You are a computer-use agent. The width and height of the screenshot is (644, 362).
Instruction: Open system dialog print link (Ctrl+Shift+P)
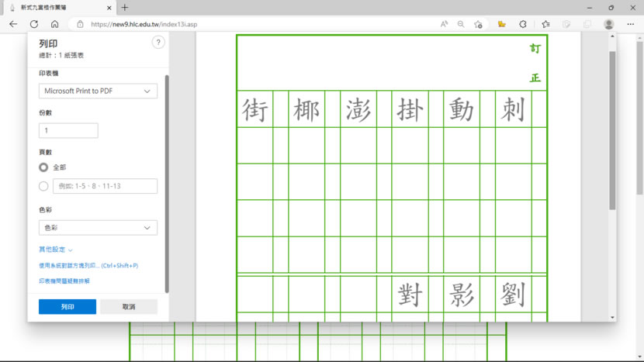pos(88,266)
